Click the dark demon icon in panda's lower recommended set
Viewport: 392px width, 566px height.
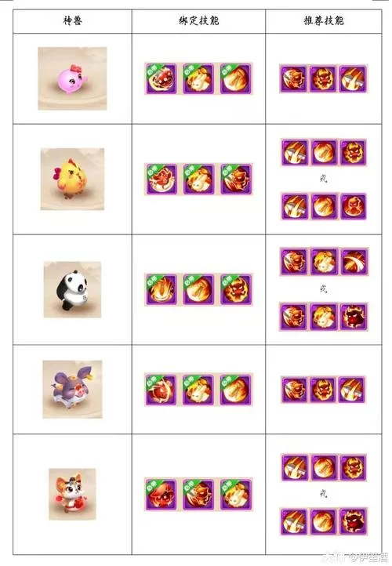click(x=354, y=317)
